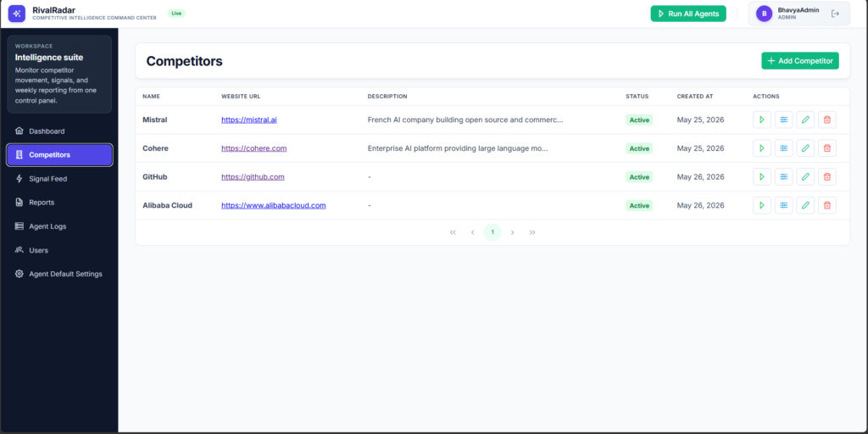Click the Enterprise AI platform description text
The width and height of the screenshot is (868, 434).
pos(458,148)
